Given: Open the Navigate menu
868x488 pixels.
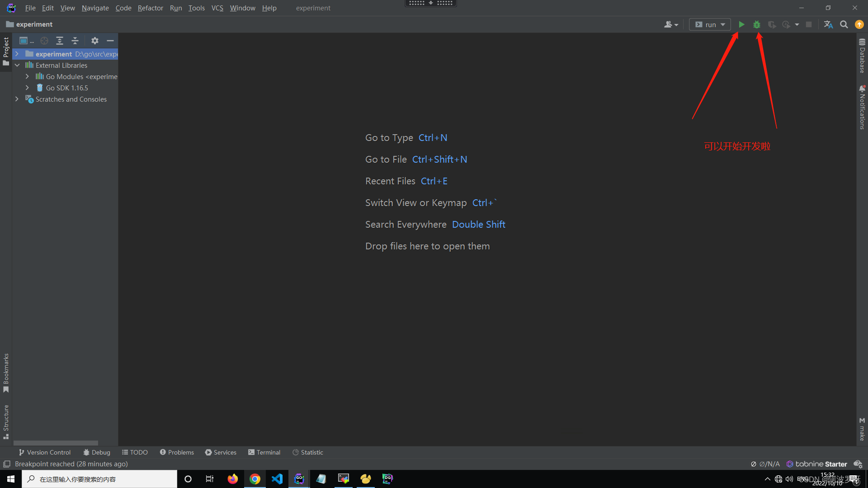Looking at the screenshot, I should (95, 8).
